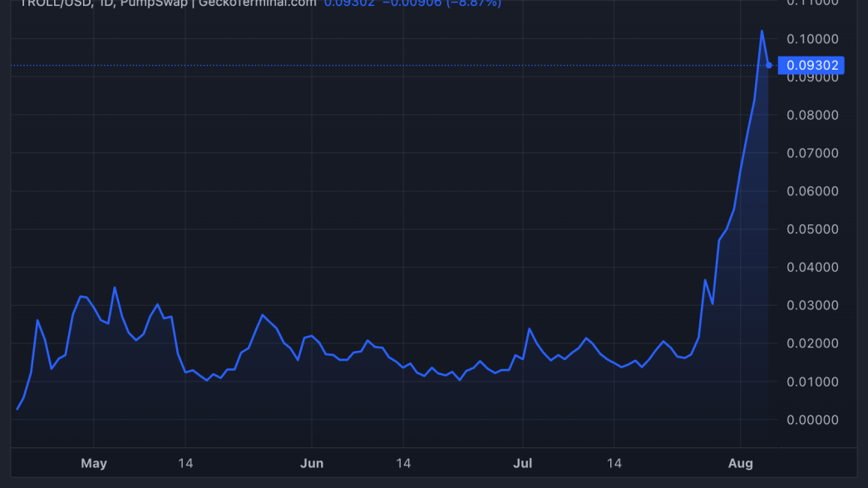
Task: Click the 0.10000 price axis label
Action: tap(811, 39)
